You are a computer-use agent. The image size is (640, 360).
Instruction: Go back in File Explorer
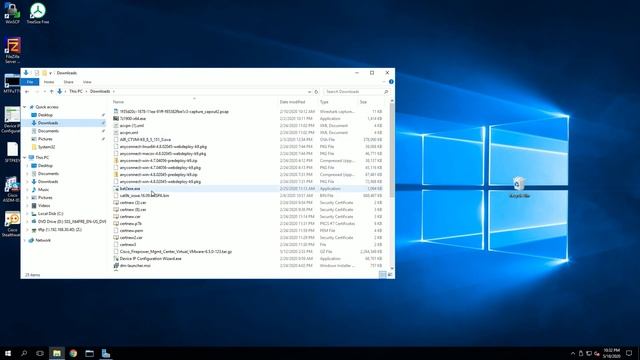27,91
